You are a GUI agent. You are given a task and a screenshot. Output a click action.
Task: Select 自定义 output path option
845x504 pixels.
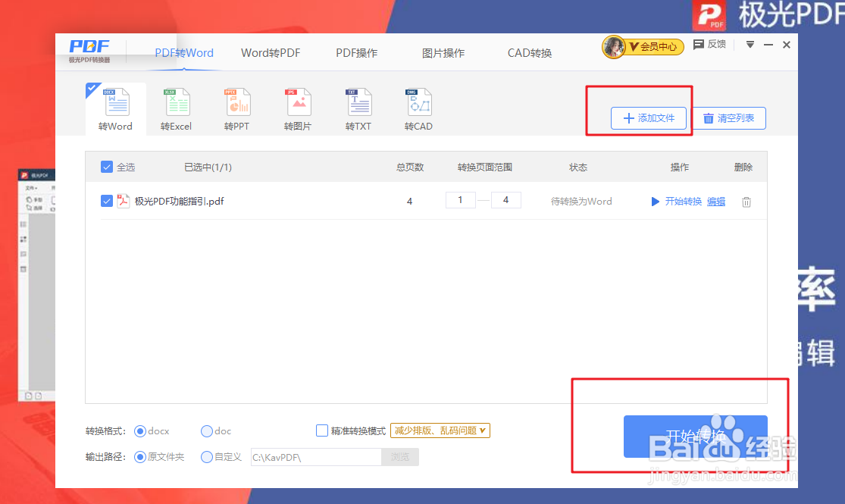click(x=206, y=457)
